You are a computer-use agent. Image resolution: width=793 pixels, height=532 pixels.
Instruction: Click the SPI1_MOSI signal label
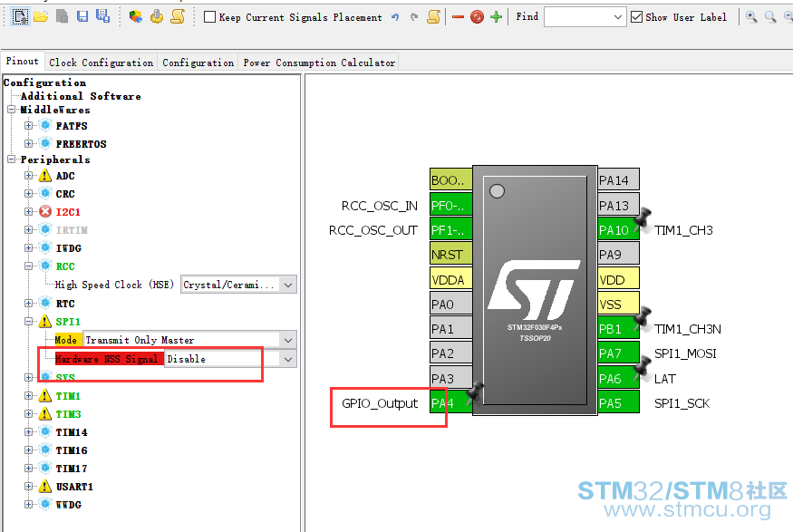(685, 353)
